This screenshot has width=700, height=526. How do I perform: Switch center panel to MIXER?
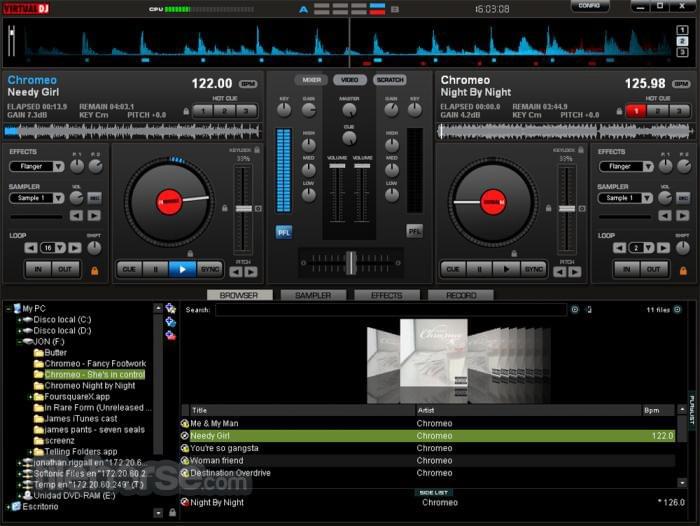[x=311, y=80]
